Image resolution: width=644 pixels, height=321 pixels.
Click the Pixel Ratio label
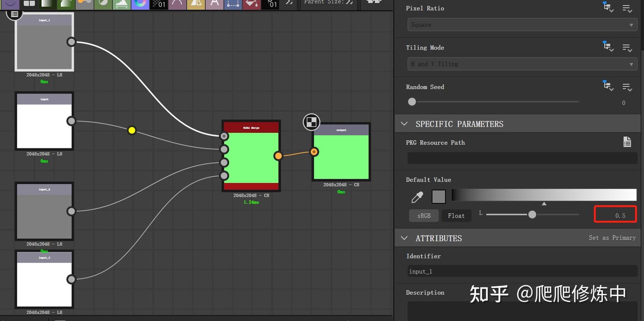(425, 8)
